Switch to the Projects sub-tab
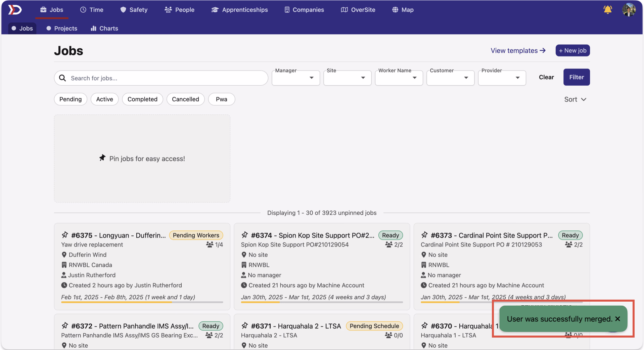 point(62,28)
